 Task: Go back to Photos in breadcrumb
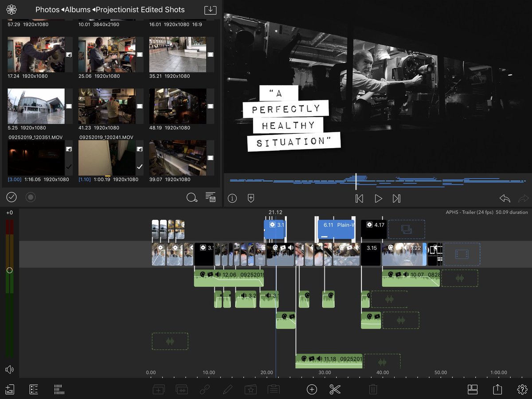[47, 9]
